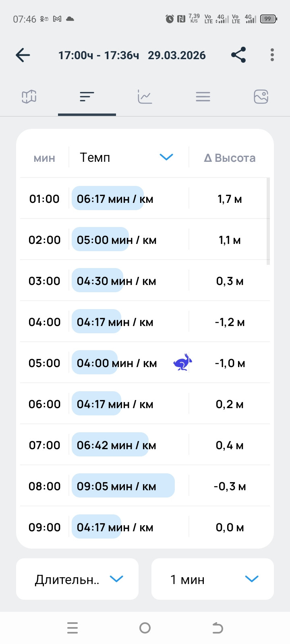The width and height of the screenshot is (290, 644).
Task: Select the splits bars tab
Action: (x=87, y=97)
